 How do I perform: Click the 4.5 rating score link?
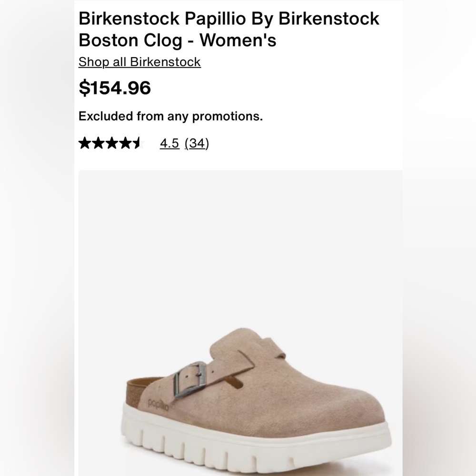(169, 143)
